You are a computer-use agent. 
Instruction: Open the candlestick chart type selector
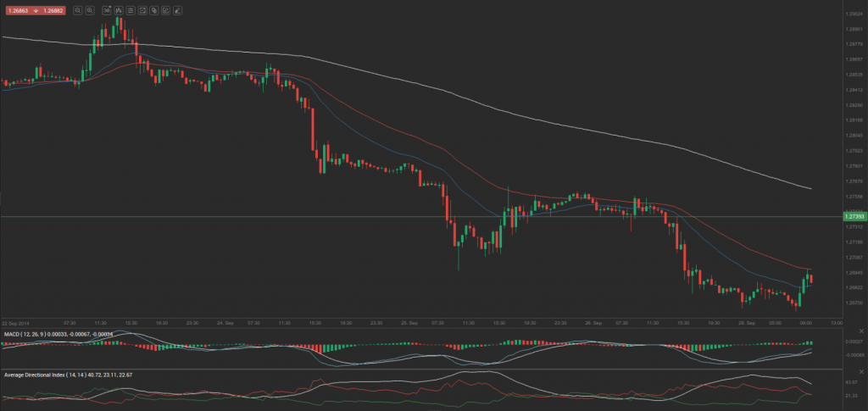point(118,11)
